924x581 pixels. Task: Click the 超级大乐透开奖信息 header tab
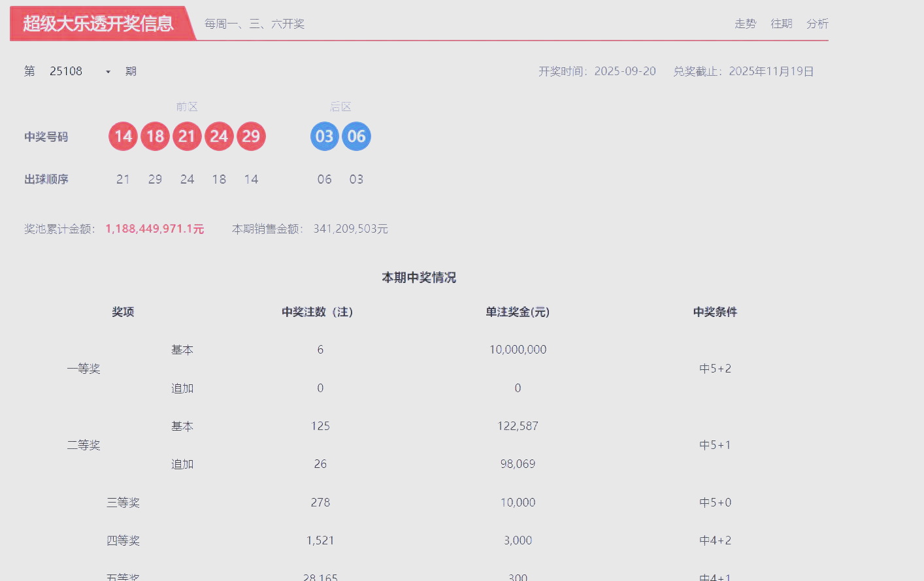[x=99, y=24]
